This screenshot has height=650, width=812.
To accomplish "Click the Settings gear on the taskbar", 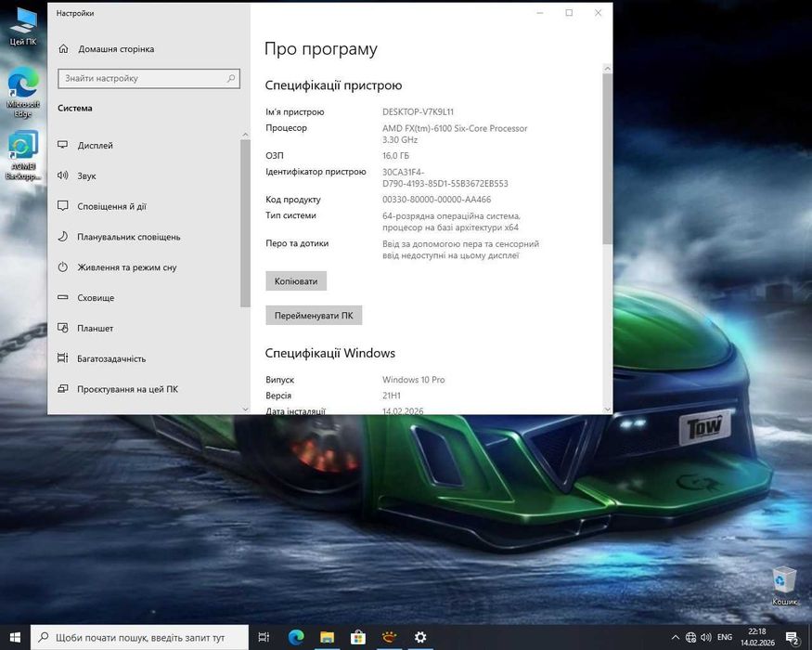I will pos(420,637).
